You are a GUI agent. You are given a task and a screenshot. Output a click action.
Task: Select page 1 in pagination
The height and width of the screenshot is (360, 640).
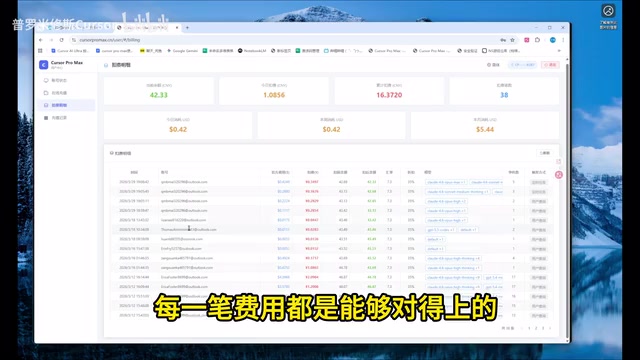point(529,328)
